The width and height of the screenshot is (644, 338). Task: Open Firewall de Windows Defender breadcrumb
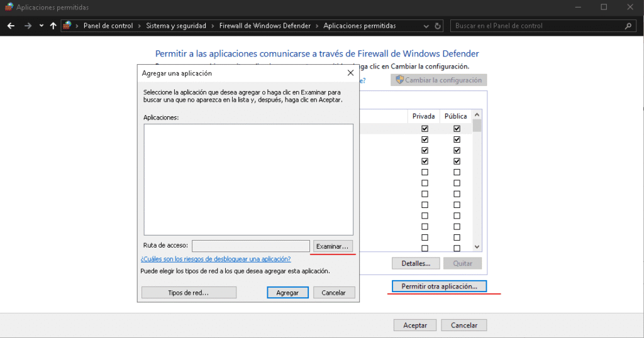(x=265, y=26)
